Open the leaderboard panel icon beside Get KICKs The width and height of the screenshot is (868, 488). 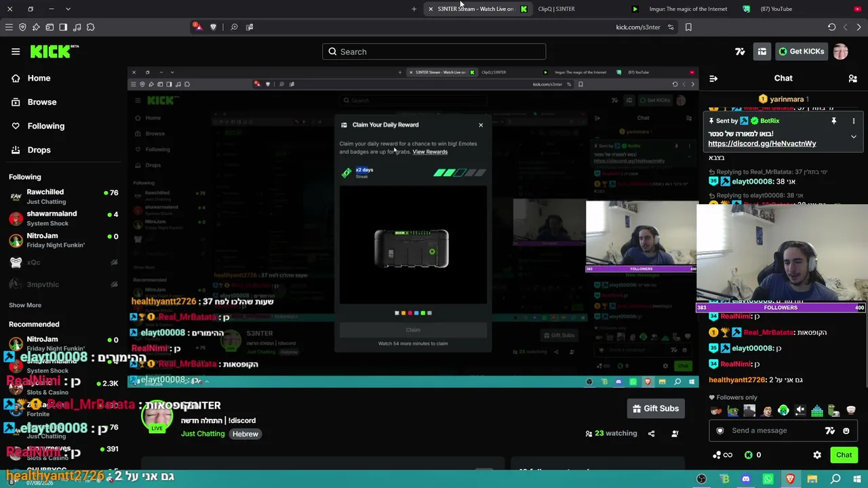tap(762, 52)
